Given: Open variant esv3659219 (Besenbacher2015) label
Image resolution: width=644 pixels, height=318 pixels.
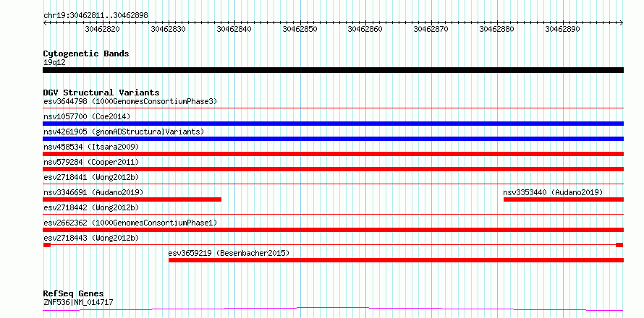Looking at the screenshot, I should click(229, 253).
